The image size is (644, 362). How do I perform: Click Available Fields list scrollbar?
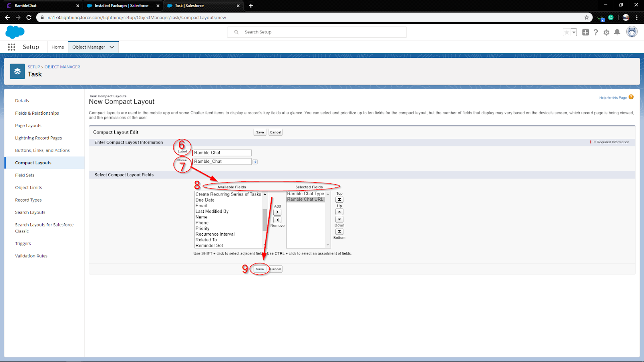coord(265,220)
